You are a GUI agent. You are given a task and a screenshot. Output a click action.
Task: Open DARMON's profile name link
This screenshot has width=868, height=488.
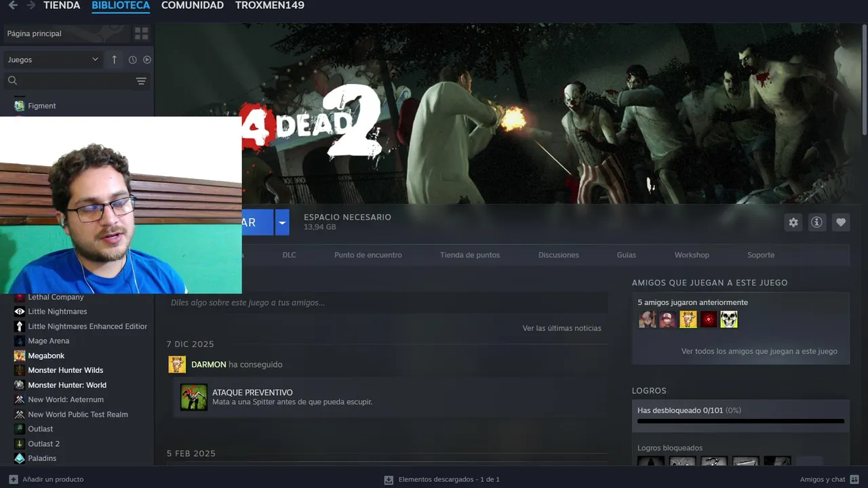tap(209, 365)
